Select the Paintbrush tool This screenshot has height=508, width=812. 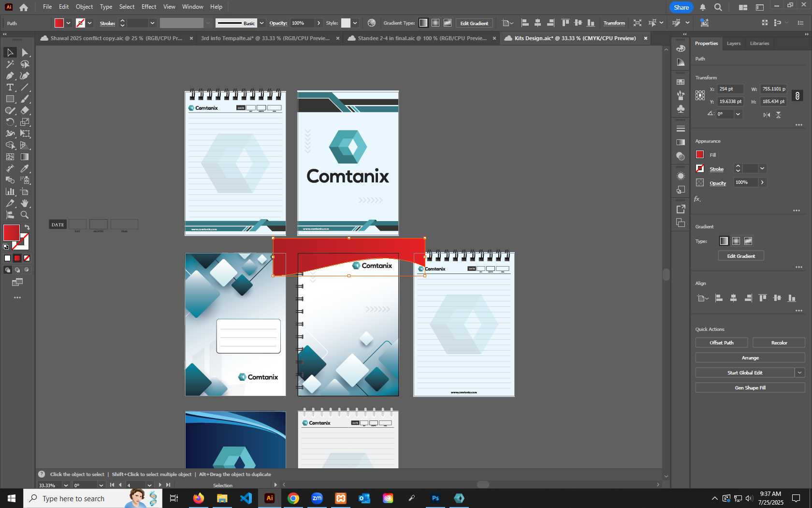point(25,99)
